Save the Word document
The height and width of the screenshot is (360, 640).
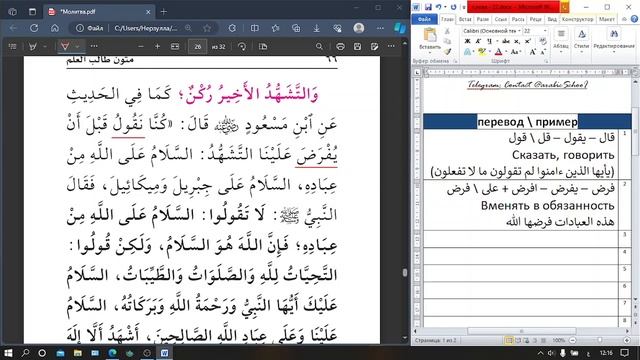[428, 7]
